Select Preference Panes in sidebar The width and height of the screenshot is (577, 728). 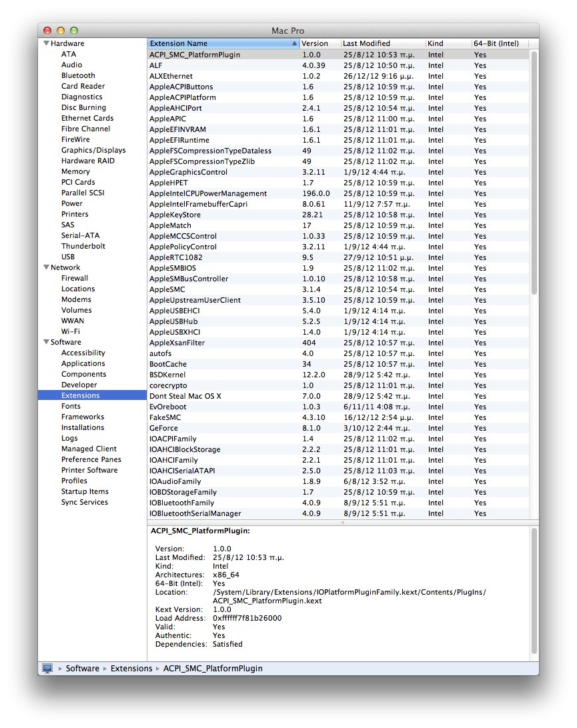[x=91, y=459]
